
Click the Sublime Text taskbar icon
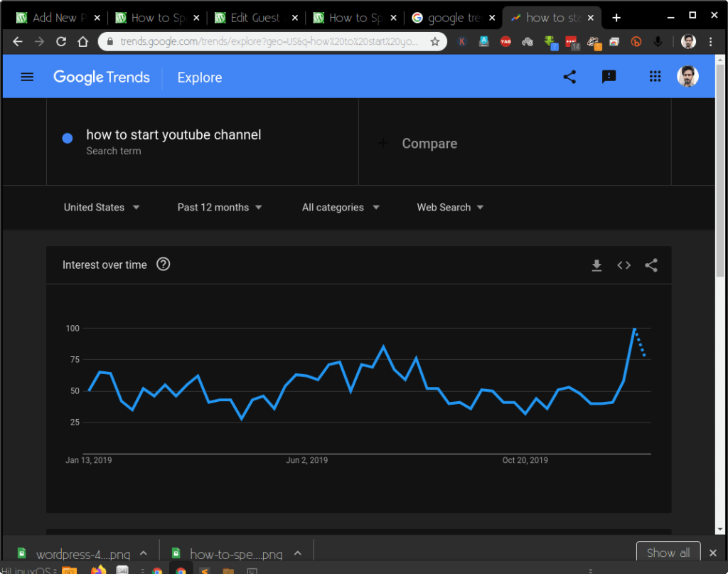[x=204, y=570]
